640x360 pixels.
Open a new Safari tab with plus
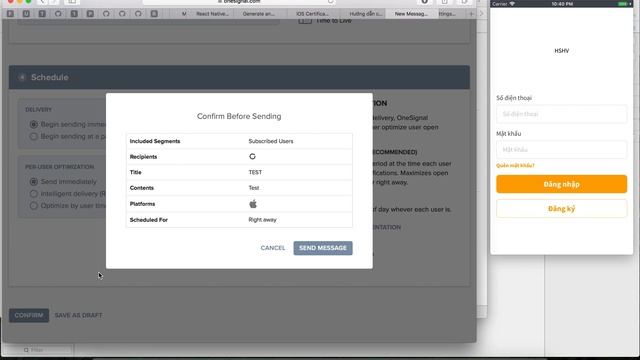(x=471, y=13)
